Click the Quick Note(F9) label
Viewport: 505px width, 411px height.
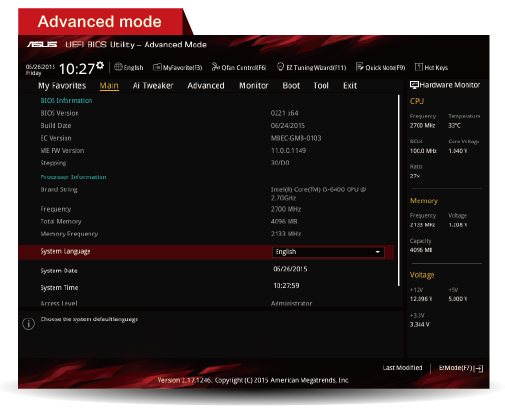(385, 68)
